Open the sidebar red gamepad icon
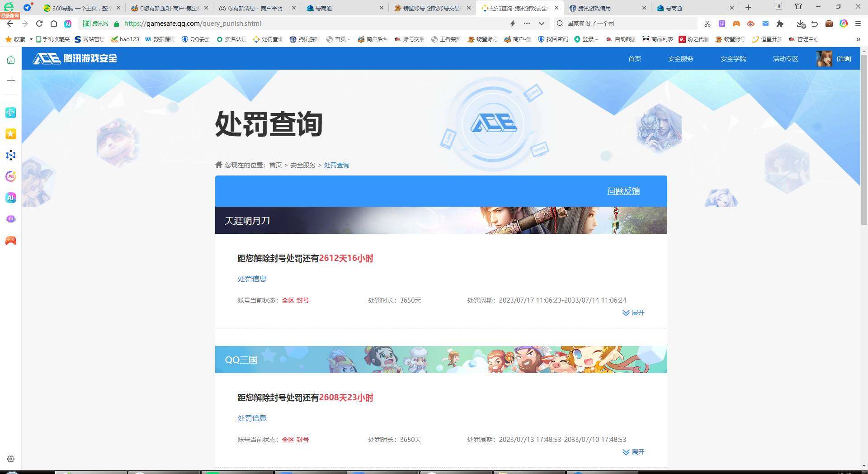Viewport: 868px width, 474px height. click(x=11, y=241)
